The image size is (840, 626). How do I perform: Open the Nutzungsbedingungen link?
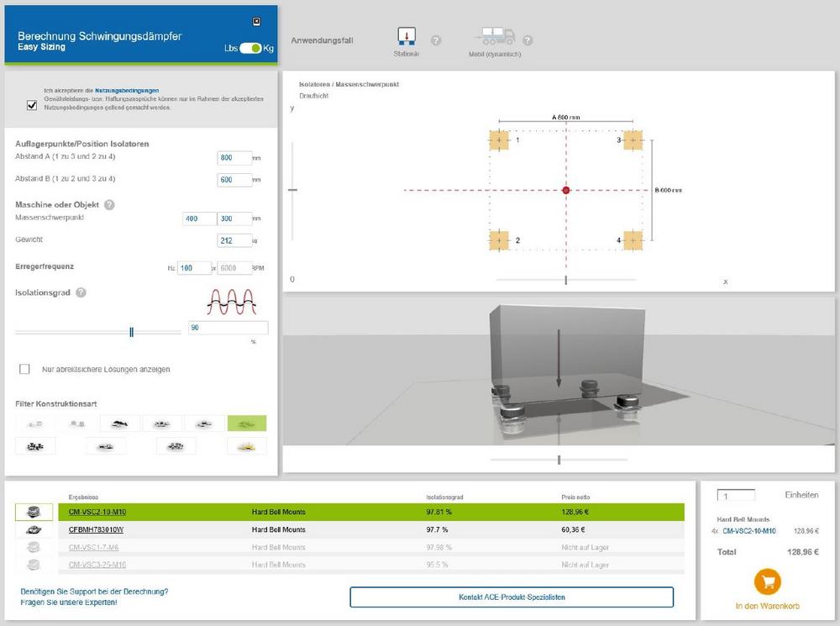[x=127, y=91]
